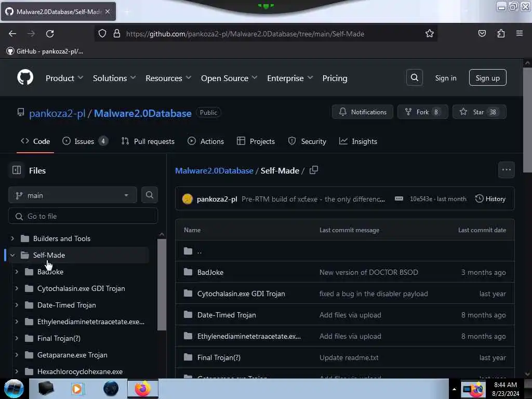This screenshot has width=532, height=399.
Task: Switch to the Issues tab
Action: pos(85,141)
